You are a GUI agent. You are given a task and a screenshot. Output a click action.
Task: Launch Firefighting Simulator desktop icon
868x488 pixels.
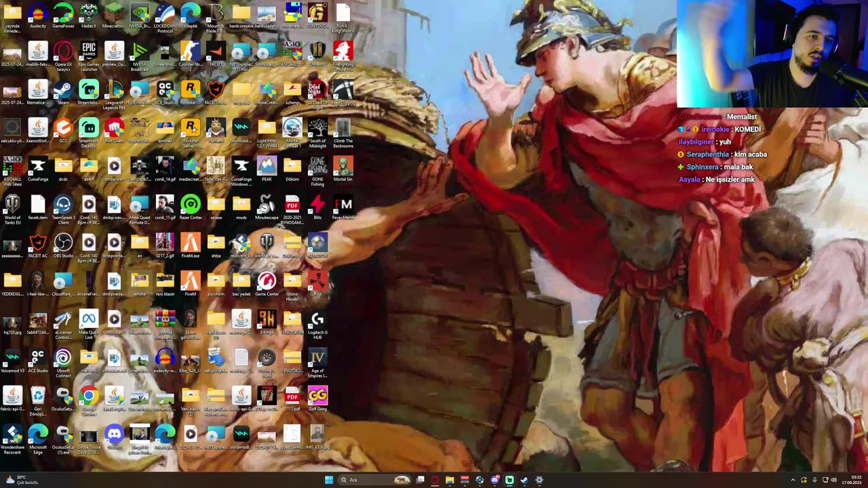(343, 56)
